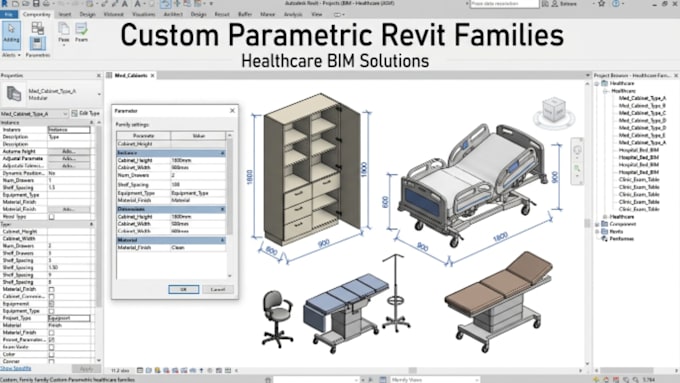Collapse the Instance group in Parameter dialog
The height and width of the screenshot is (383, 680).
click(x=222, y=153)
